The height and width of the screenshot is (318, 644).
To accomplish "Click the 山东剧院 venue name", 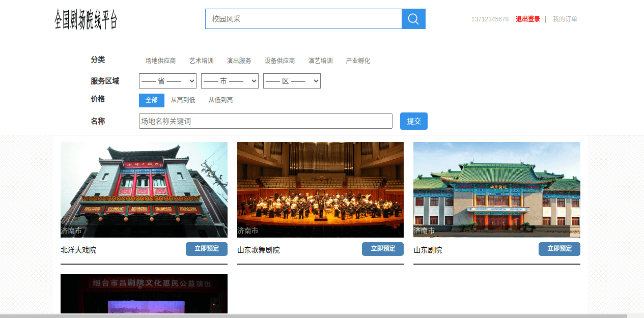I will click(428, 250).
